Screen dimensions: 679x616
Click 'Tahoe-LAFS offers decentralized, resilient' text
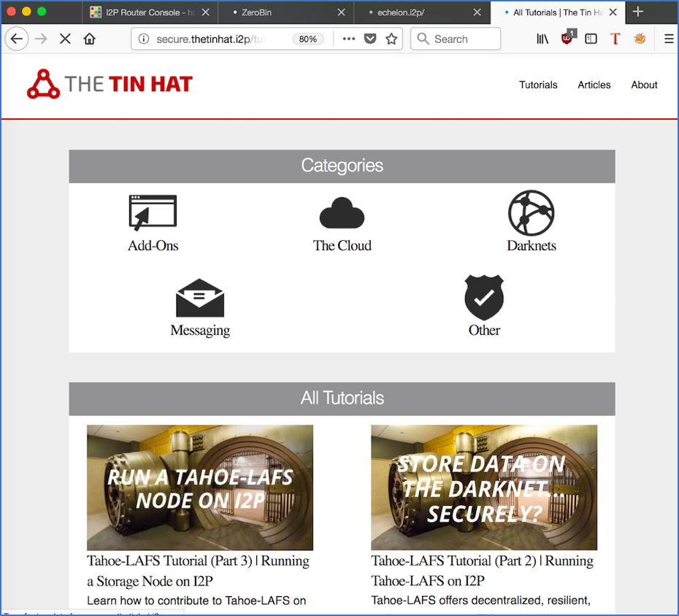click(480, 601)
